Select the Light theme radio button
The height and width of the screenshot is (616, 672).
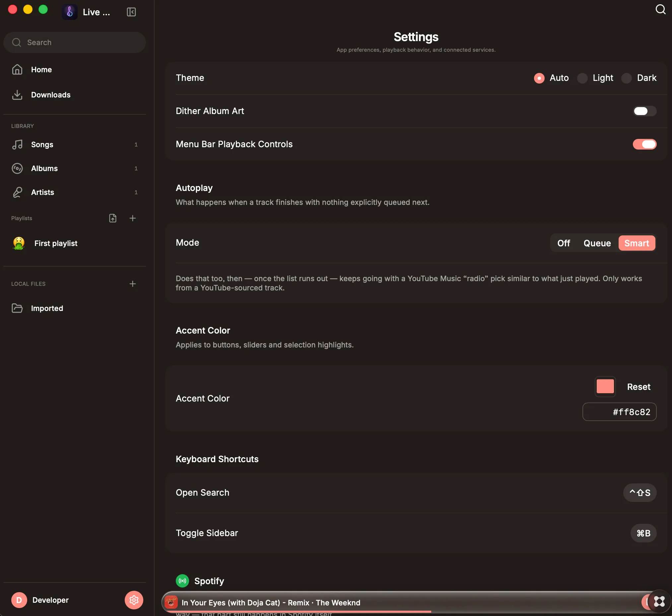(582, 78)
